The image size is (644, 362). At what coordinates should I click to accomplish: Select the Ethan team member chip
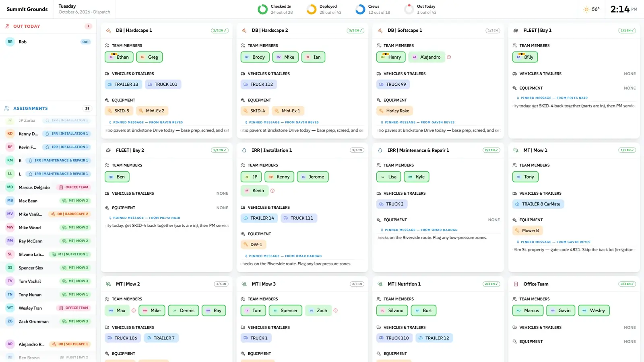(x=119, y=57)
